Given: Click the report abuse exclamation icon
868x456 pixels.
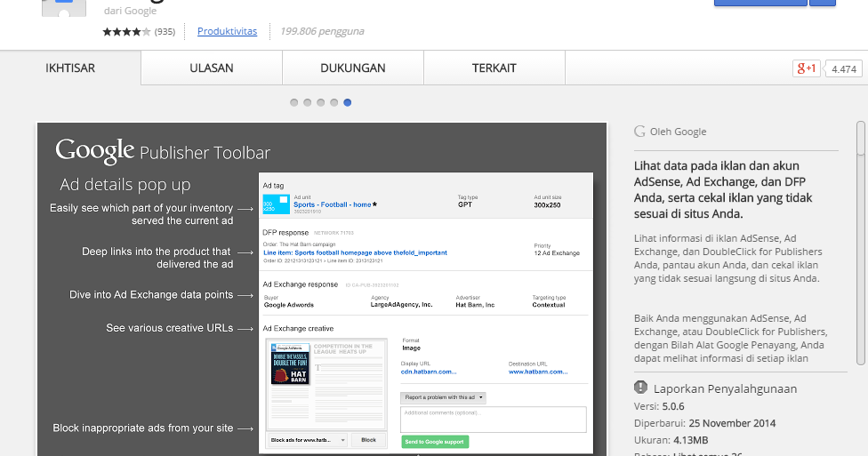Looking at the screenshot, I should click(x=640, y=388).
